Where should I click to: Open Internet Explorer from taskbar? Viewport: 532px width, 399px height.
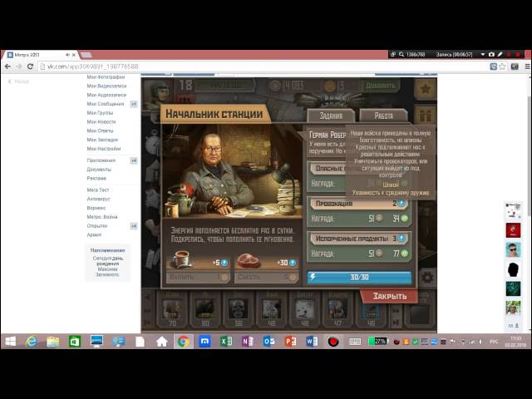point(32,342)
